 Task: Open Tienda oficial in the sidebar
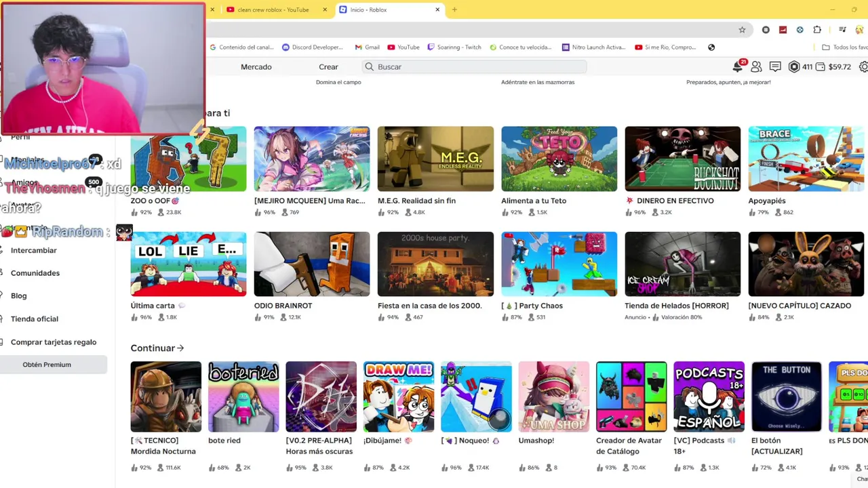(x=35, y=319)
